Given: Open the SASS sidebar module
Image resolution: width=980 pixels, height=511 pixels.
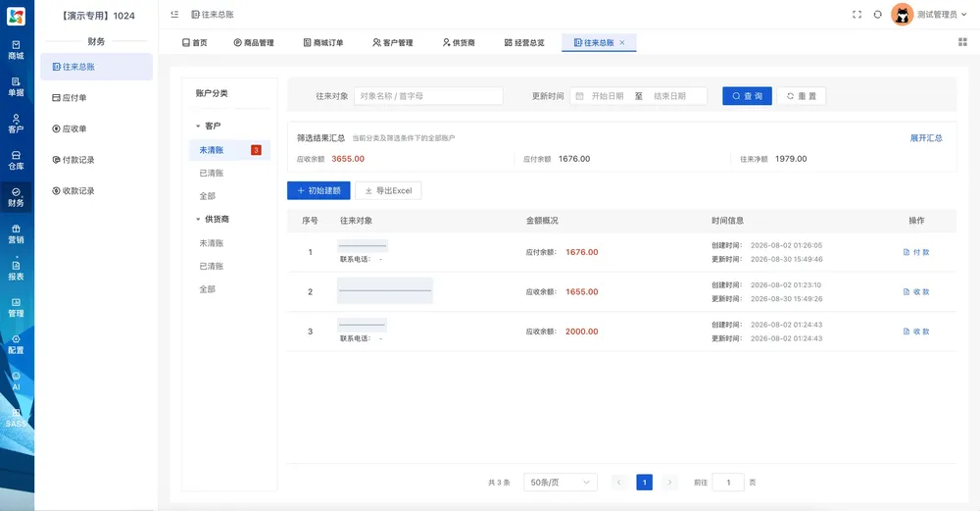Looking at the screenshot, I should pyautogui.click(x=17, y=418).
